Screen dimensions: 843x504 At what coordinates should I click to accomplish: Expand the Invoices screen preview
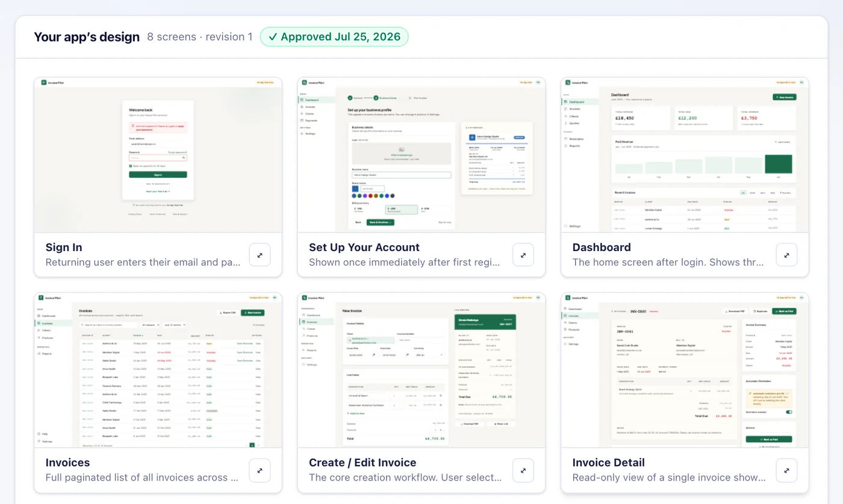pos(260,470)
